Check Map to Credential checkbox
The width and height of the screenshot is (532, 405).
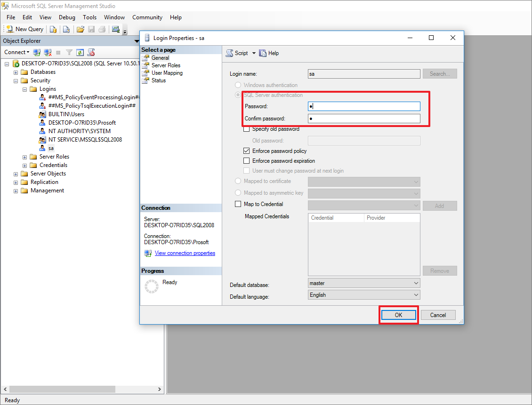[238, 204]
